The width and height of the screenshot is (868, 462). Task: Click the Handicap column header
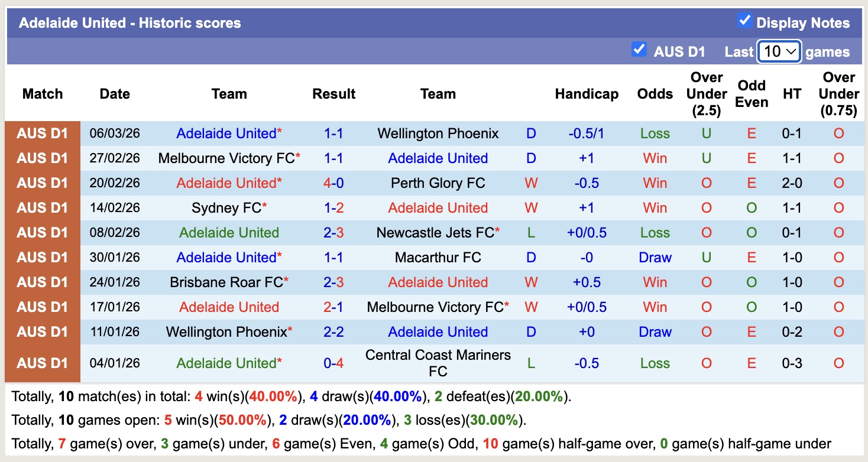pos(587,93)
